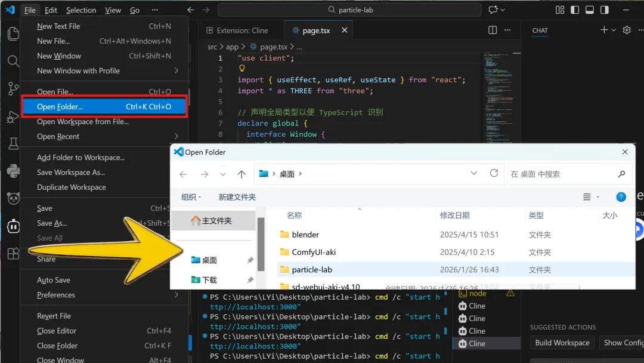
Task: Select Open Folder... menu entry
Action: coord(104,106)
